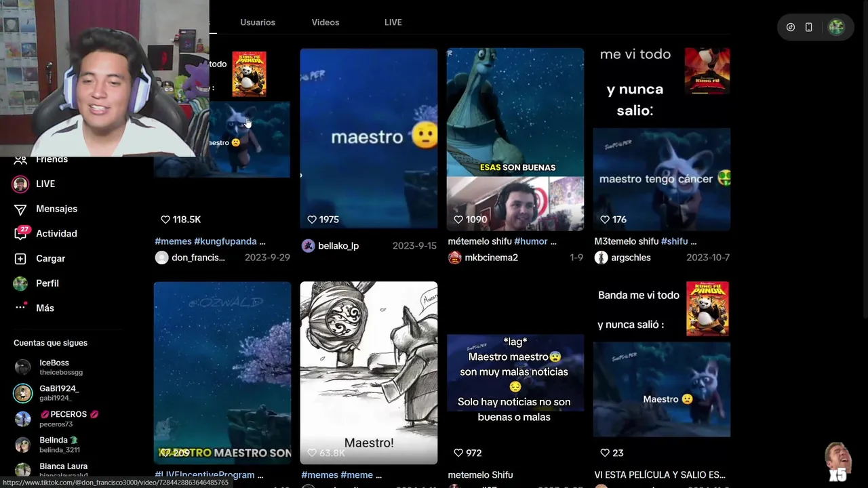Click the #LIVEIncentiveProgram hashtag
The image size is (868, 488).
205,475
